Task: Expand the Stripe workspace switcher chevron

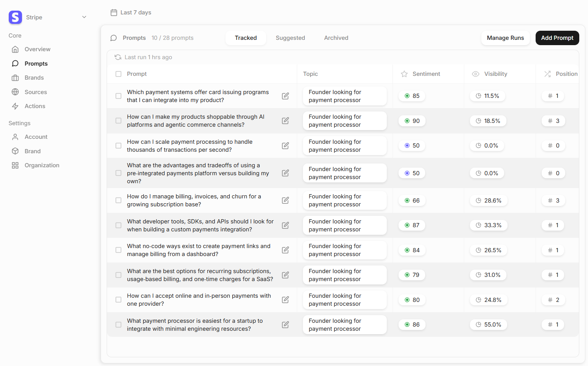Action: 84,17
